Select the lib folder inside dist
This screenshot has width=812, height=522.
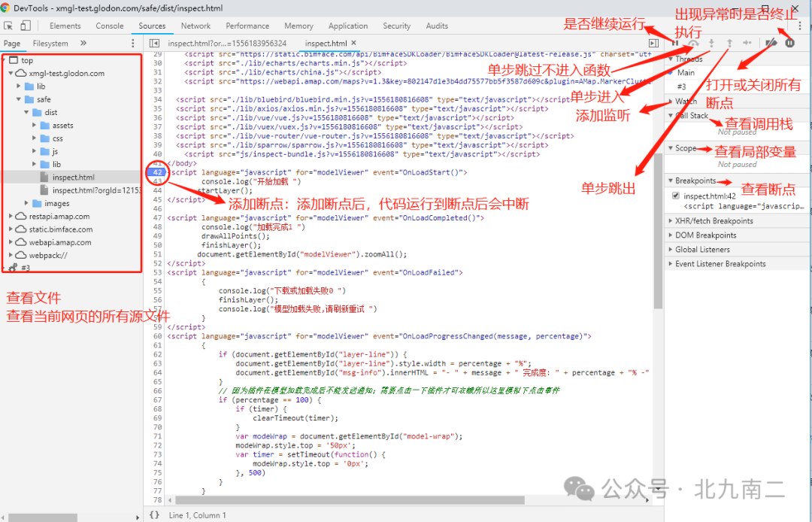pos(56,164)
